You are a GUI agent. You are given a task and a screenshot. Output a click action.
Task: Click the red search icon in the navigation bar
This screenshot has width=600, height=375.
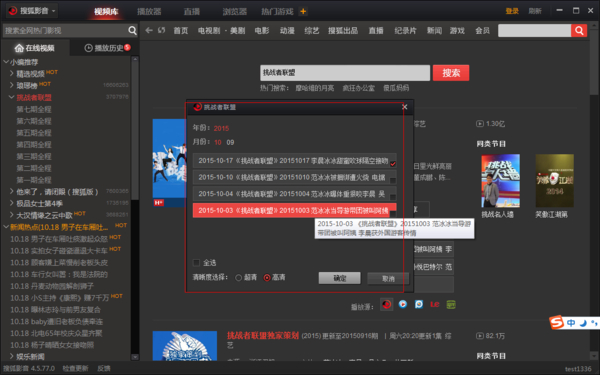579,31
